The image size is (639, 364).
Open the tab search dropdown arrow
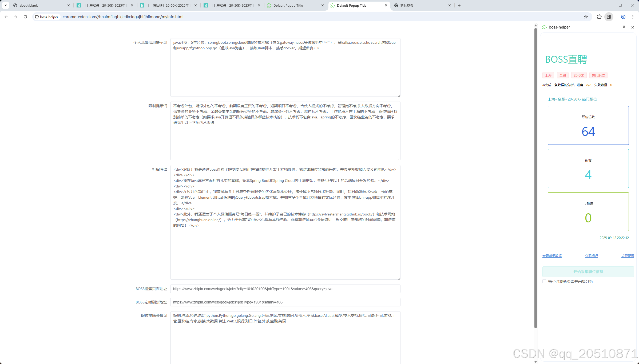point(6,5)
